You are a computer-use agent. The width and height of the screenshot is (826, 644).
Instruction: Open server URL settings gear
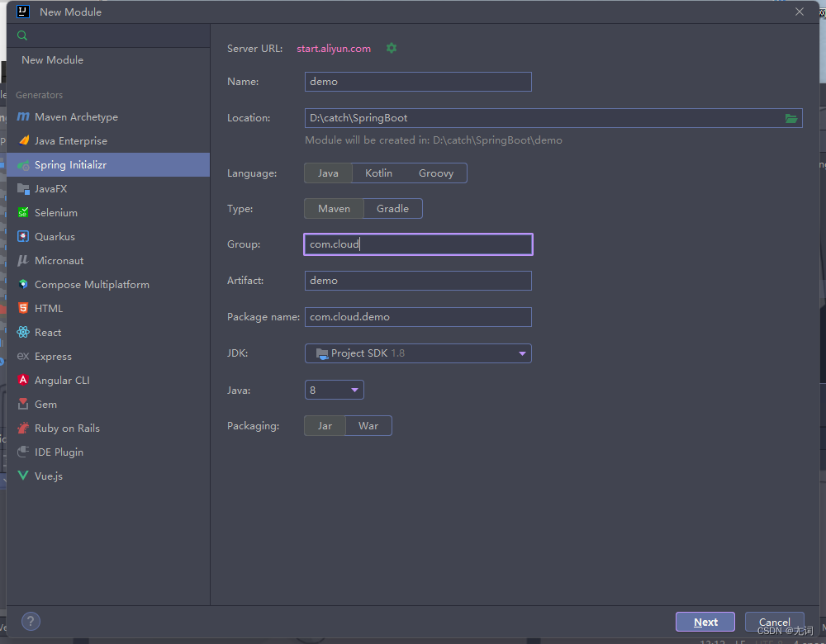pyautogui.click(x=392, y=48)
